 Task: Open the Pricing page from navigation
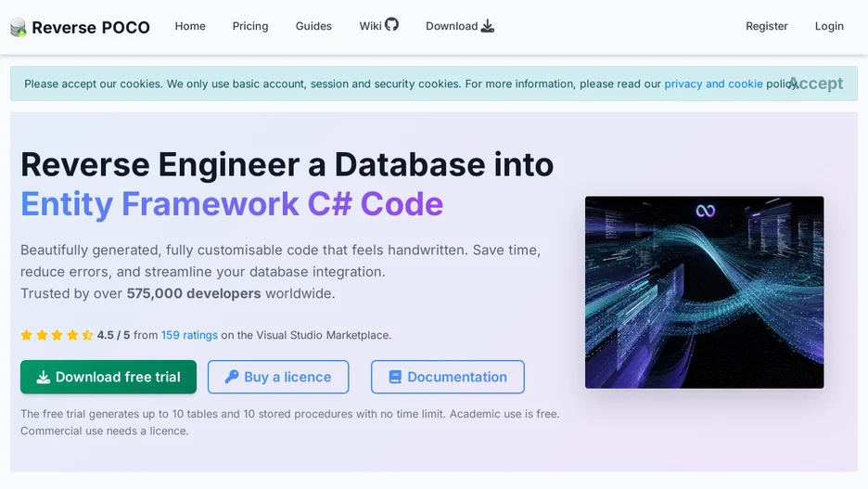tap(250, 26)
